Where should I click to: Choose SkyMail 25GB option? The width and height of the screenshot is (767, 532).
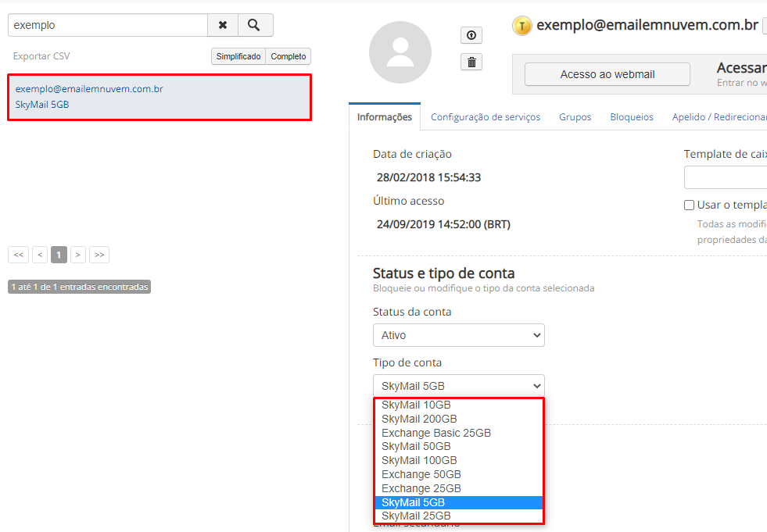459,516
